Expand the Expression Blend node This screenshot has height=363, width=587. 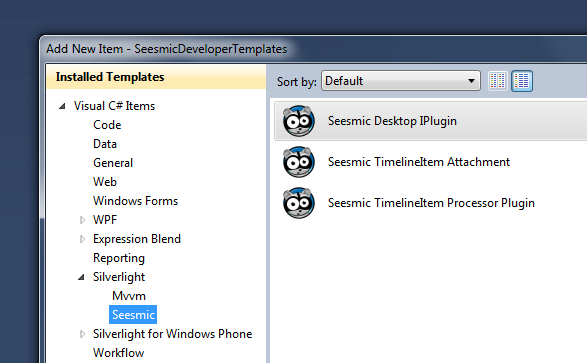pos(82,239)
